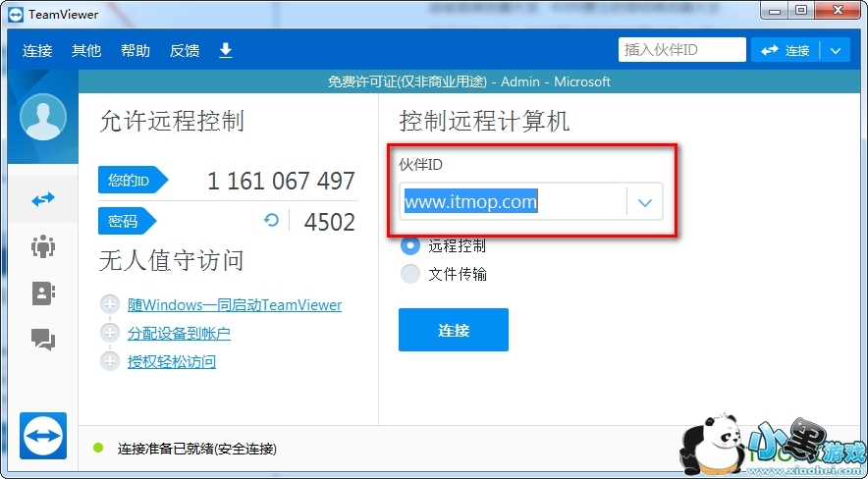The image size is (868, 479).
Task: Minimize the TeamViewer window
Action: 775,11
